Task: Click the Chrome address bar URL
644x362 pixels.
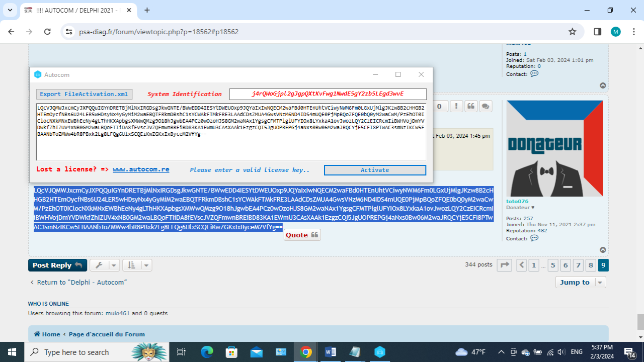Action: click(158, 32)
